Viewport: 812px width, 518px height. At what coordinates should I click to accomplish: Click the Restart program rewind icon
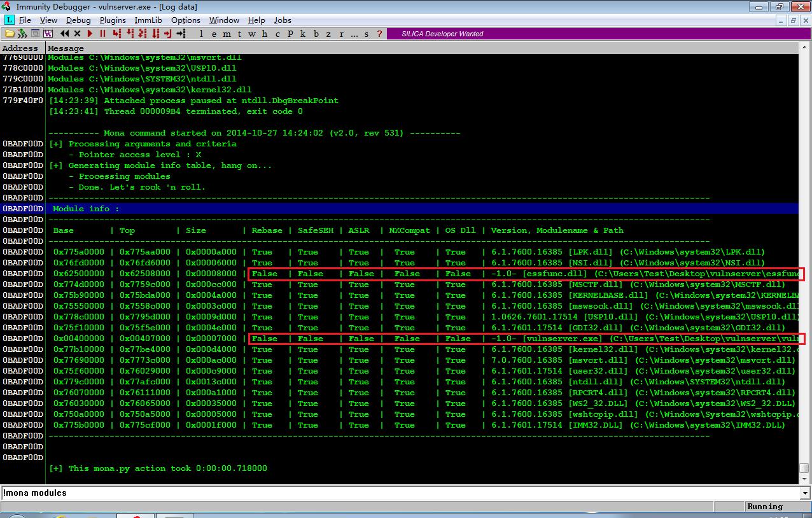[65, 33]
